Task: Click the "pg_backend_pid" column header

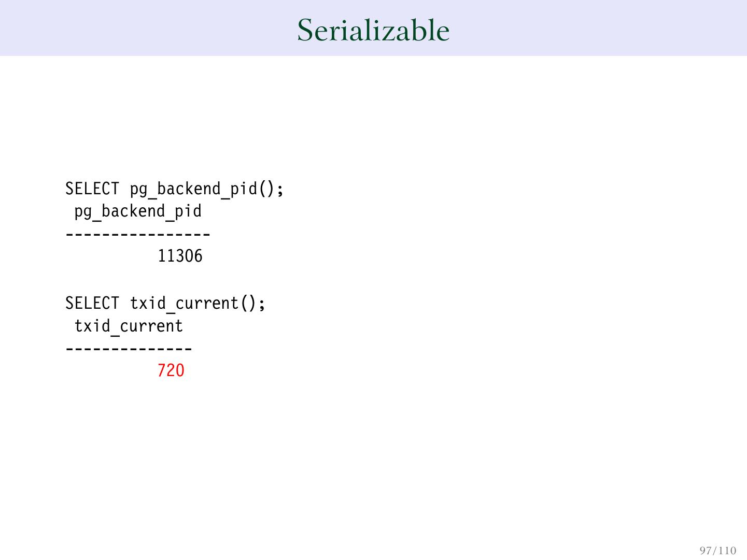Action: [137, 211]
